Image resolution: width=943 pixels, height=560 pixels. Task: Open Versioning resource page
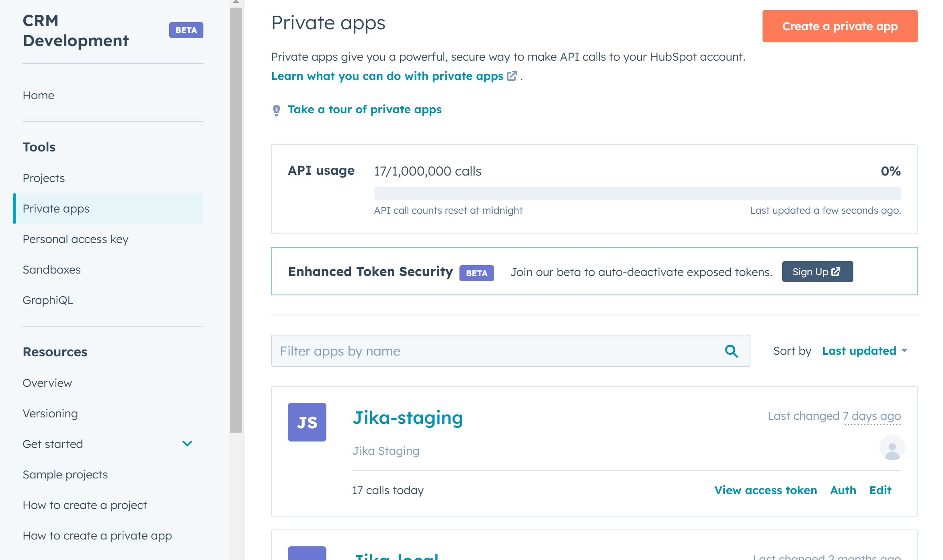click(50, 413)
